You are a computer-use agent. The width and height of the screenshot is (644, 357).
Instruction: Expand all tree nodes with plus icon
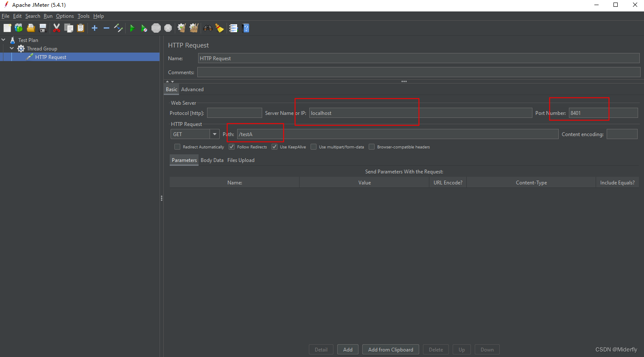pos(95,28)
